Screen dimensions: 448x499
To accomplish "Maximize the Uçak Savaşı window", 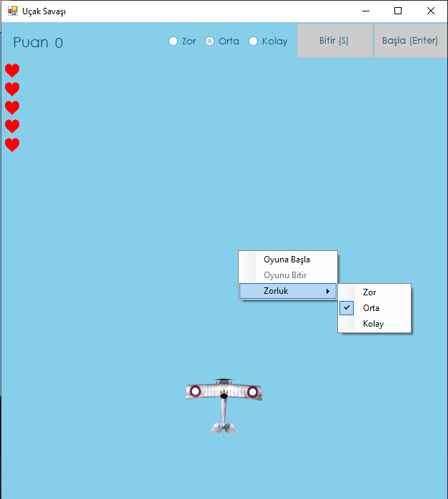I will 398,11.
